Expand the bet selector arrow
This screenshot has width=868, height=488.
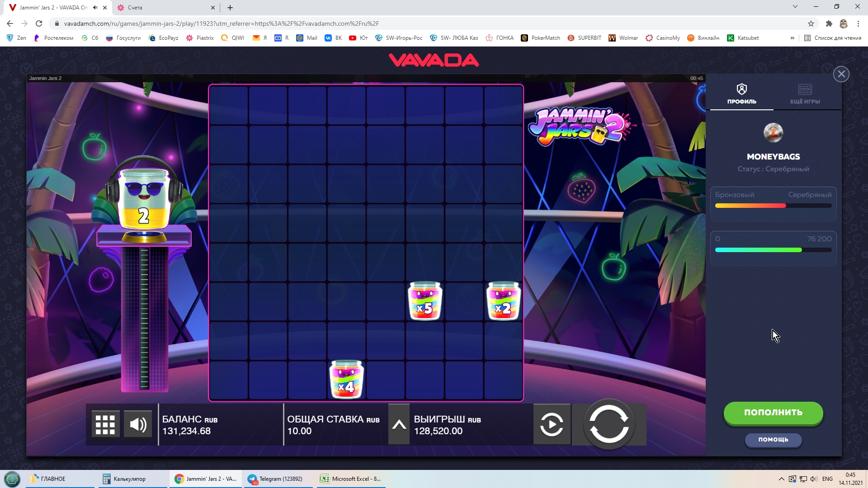(x=399, y=424)
